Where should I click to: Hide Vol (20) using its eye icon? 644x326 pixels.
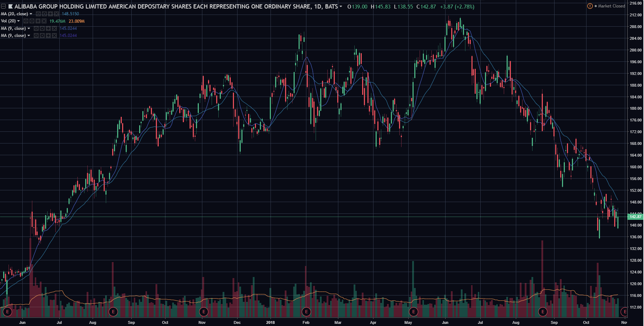pyautogui.click(x=26, y=21)
